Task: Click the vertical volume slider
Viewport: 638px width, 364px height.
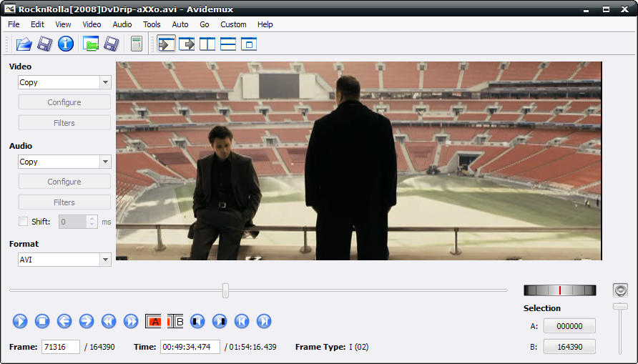Action: coord(621,329)
